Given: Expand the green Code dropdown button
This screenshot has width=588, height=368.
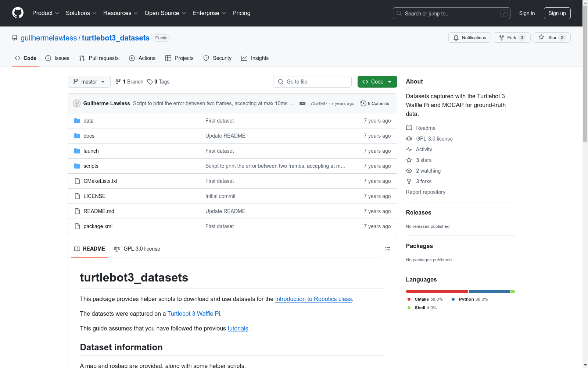Looking at the screenshot, I should [377, 82].
